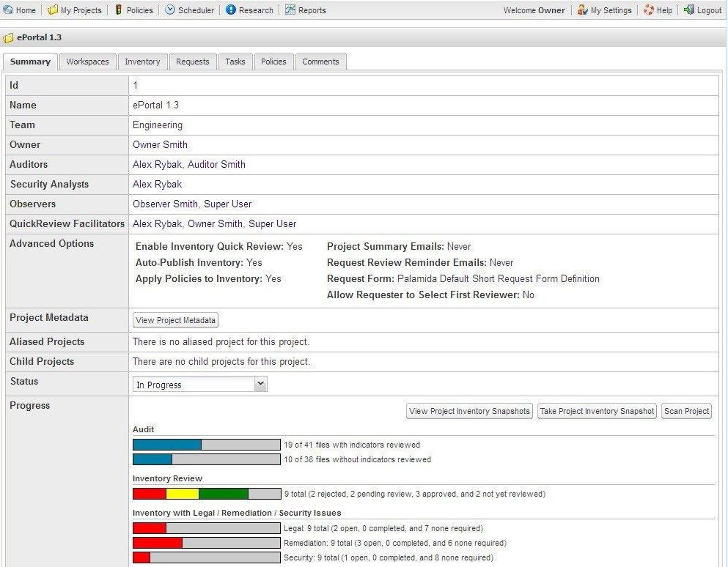728x567 pixels.
Task: Click the My Settings user icon
Action: click(x=582, y=10)
